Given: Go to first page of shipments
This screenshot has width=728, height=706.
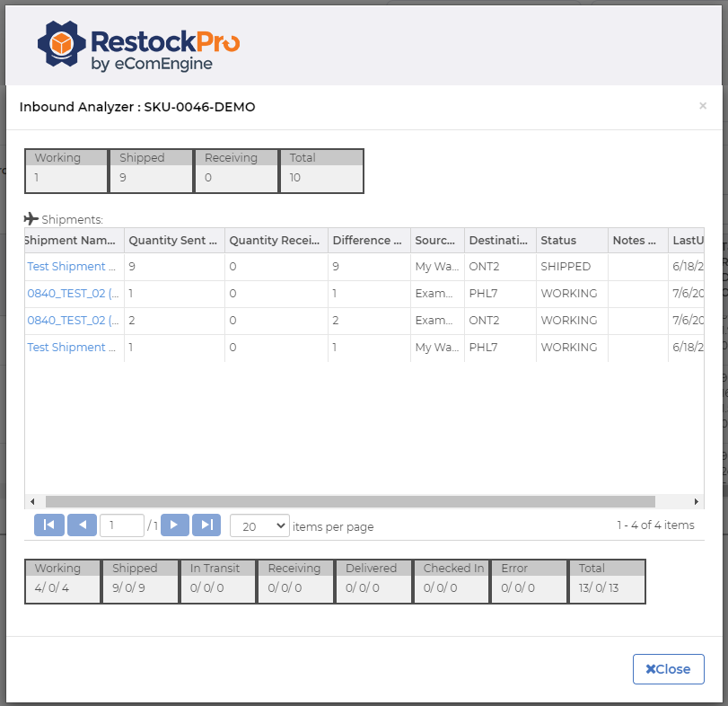Looking at the screenshot, I should click(48, 525).
